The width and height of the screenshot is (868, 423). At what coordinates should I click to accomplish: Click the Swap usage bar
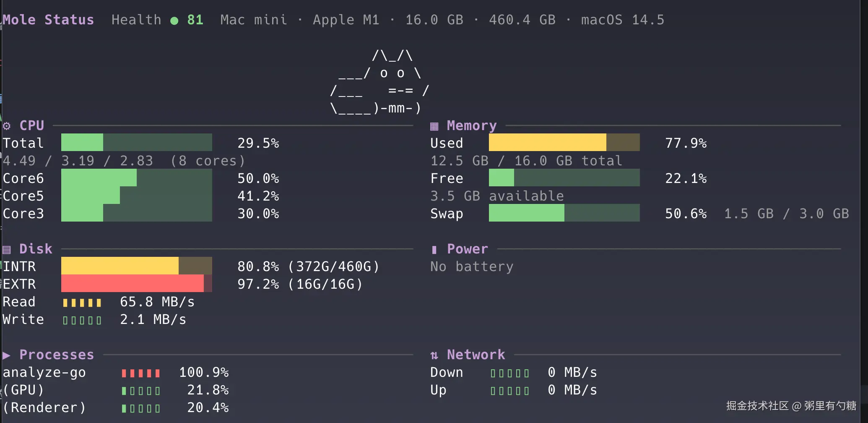[x=564, y=213]
